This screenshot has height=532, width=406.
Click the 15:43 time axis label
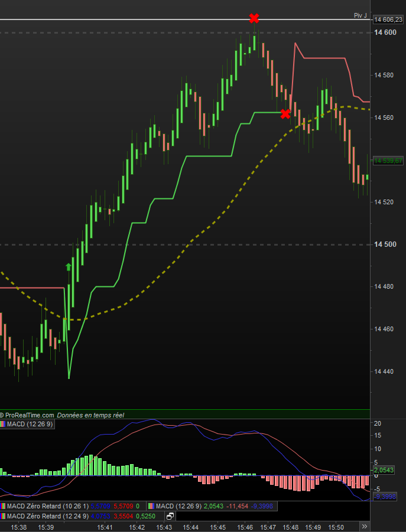[x=164, y=528]
